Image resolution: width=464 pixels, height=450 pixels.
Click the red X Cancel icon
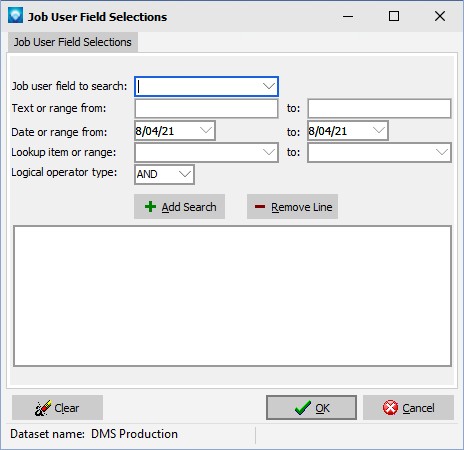(x=390, y=408)
